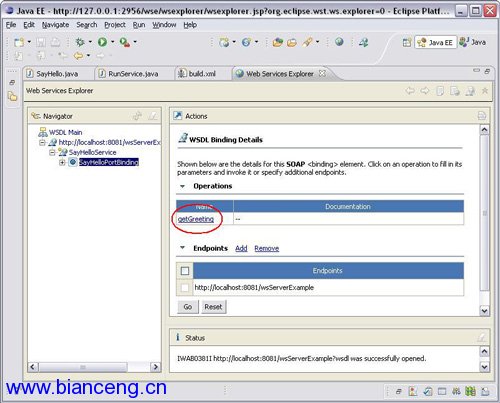
Task: Click Web Services Explorer Back arrow
Action: (410, 91)
